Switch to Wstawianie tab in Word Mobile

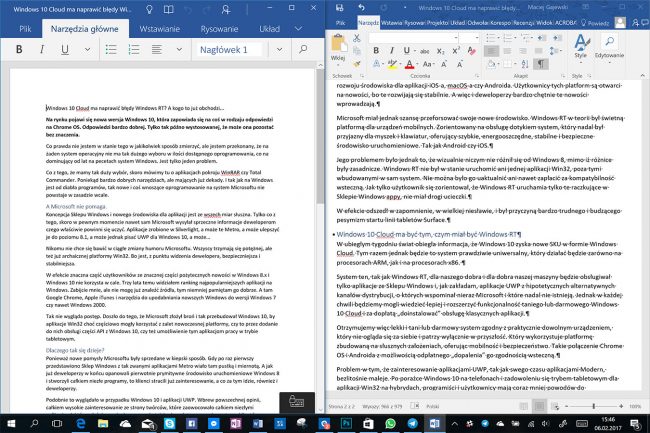pos(160,29)
